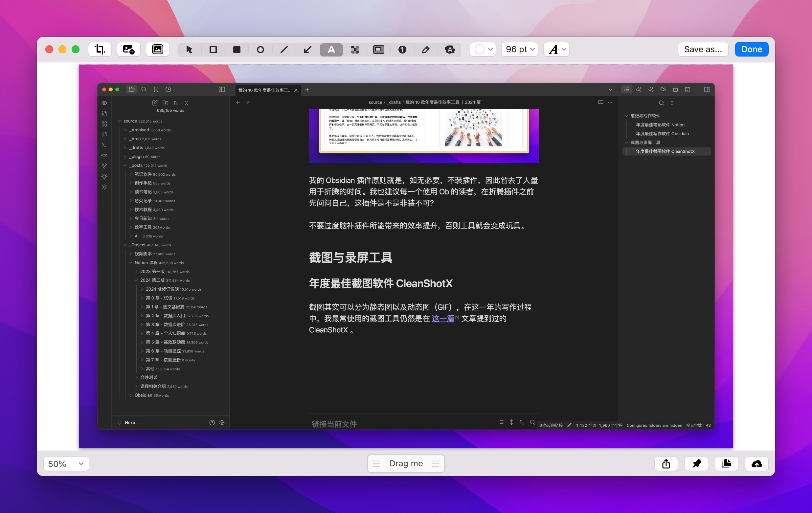
Task: Toggle reading view with the book icon
Action: click(601, 102)
